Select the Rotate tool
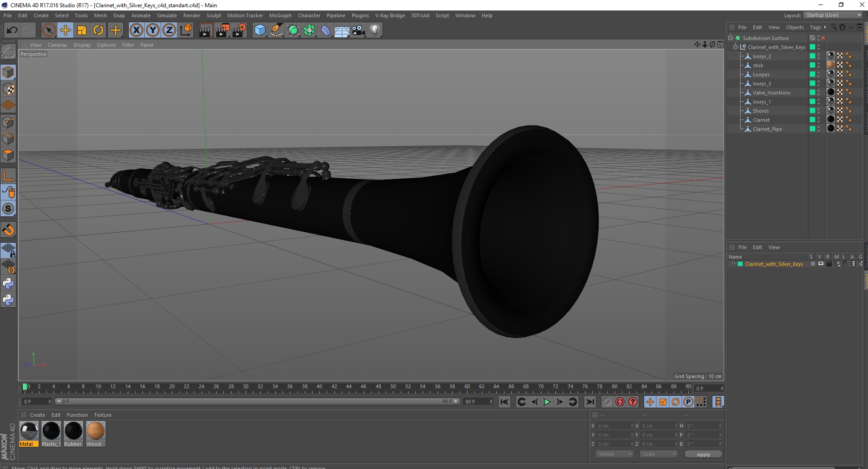Viewport: 868px width, 469px height. (98, 30)
